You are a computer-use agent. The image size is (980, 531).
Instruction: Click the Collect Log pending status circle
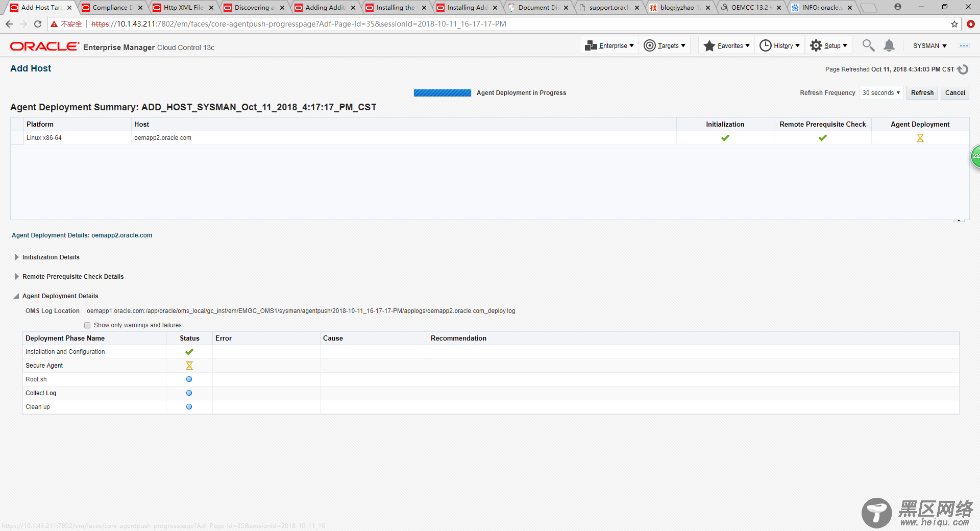pyautogui.click(x=189, y=393)
